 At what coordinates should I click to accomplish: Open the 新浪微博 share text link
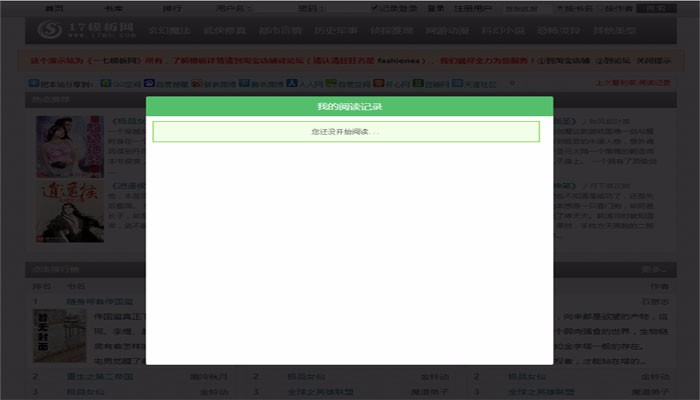tap(220, 84)
